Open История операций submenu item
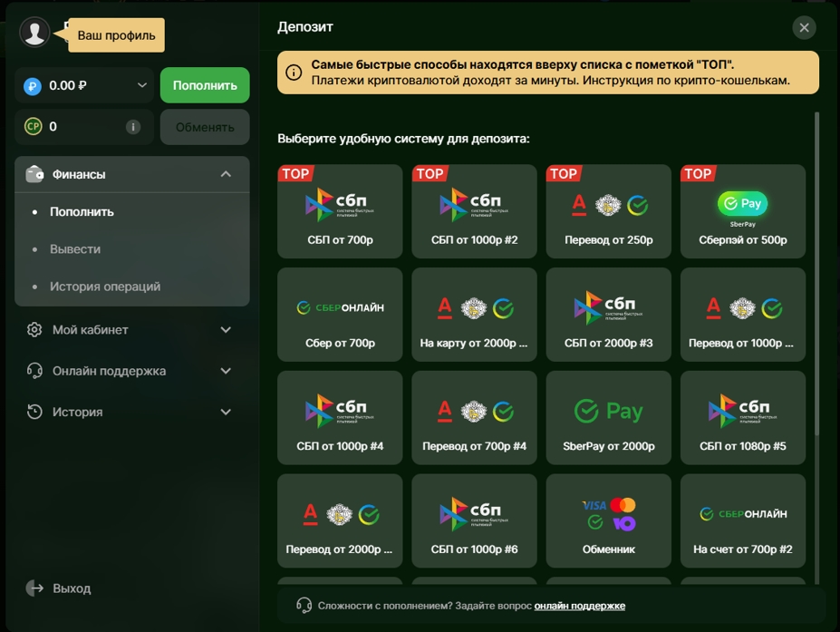The width and height of the screenshot is (840, 632). coord(105,287)
